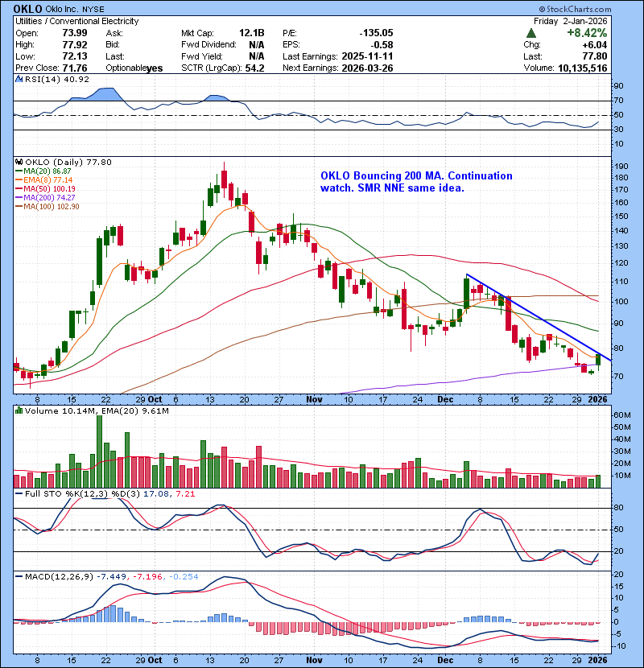The width and height of the screenshot is (644, 668).
Task: Click the Volume 10.14M, EMA(20) 9.61M label
Action: point(97,410)
